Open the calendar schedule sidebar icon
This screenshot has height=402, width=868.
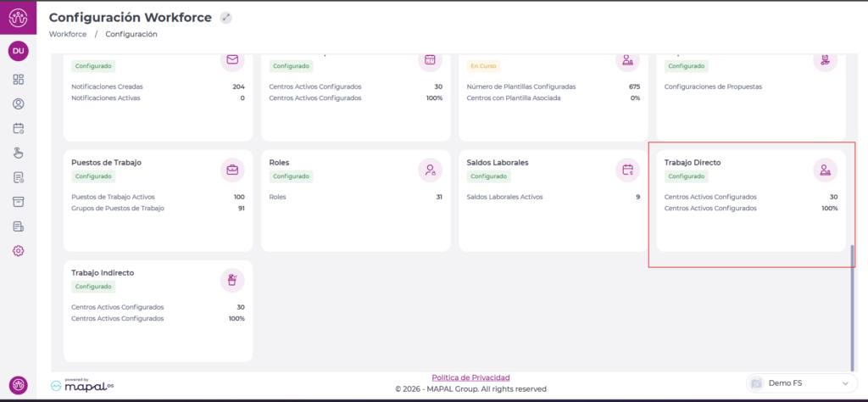point(19,128)
